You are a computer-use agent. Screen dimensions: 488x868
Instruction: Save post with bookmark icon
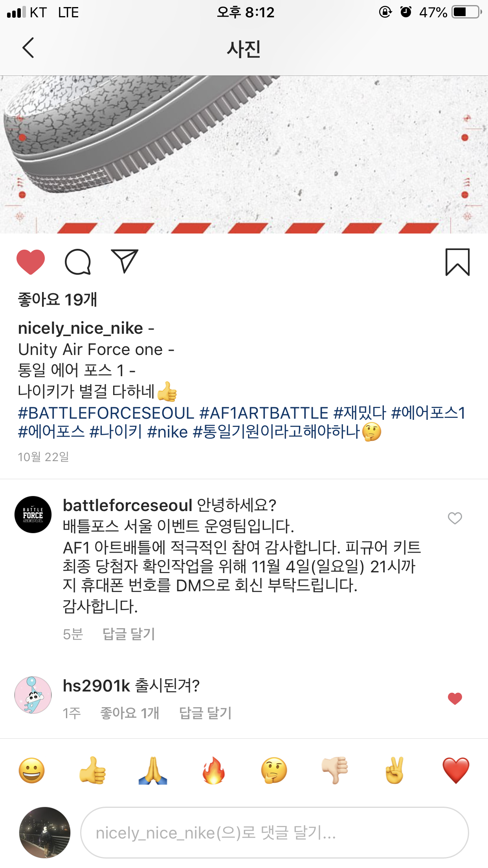(x=457, y=262)
